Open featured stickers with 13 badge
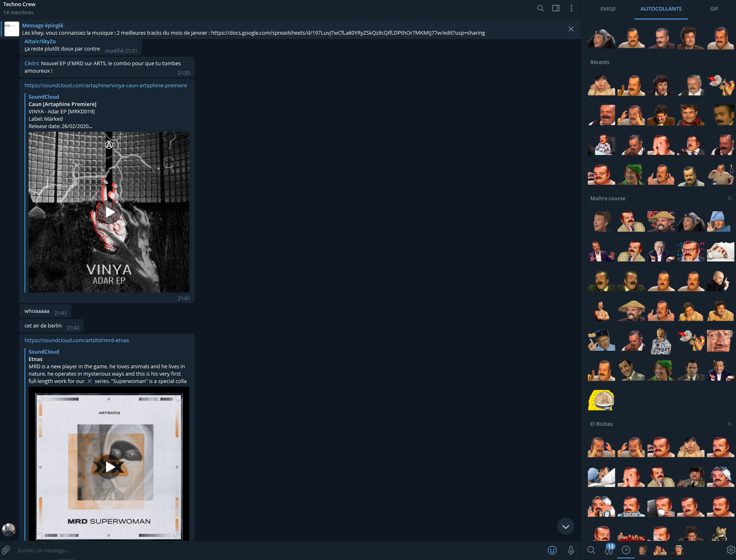Image resolution: width=736 pixels, height=560 pixels. [609, 550]
